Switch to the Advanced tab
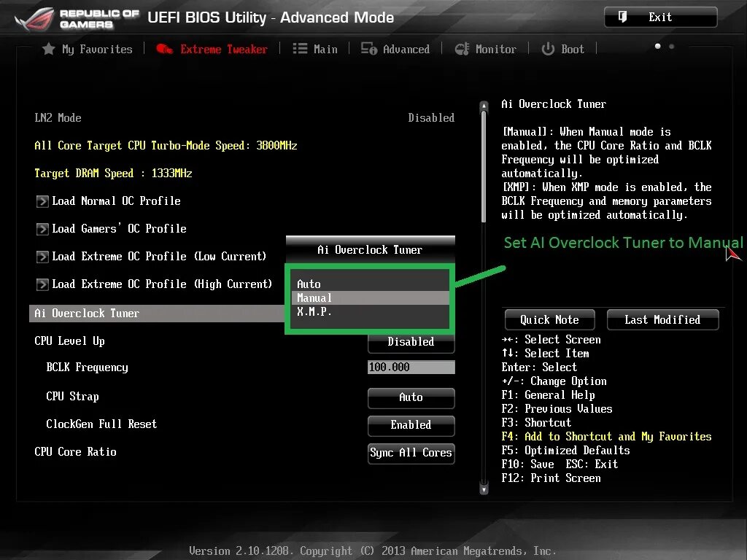The height and width of the screenshot is (560, 747). coord(395,49)
